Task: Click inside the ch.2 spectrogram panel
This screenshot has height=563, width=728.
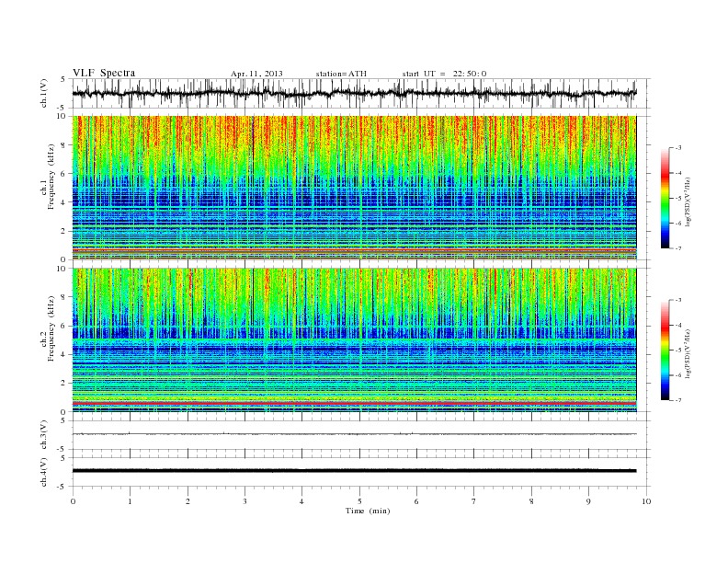Action: click(x=360, y=340)
